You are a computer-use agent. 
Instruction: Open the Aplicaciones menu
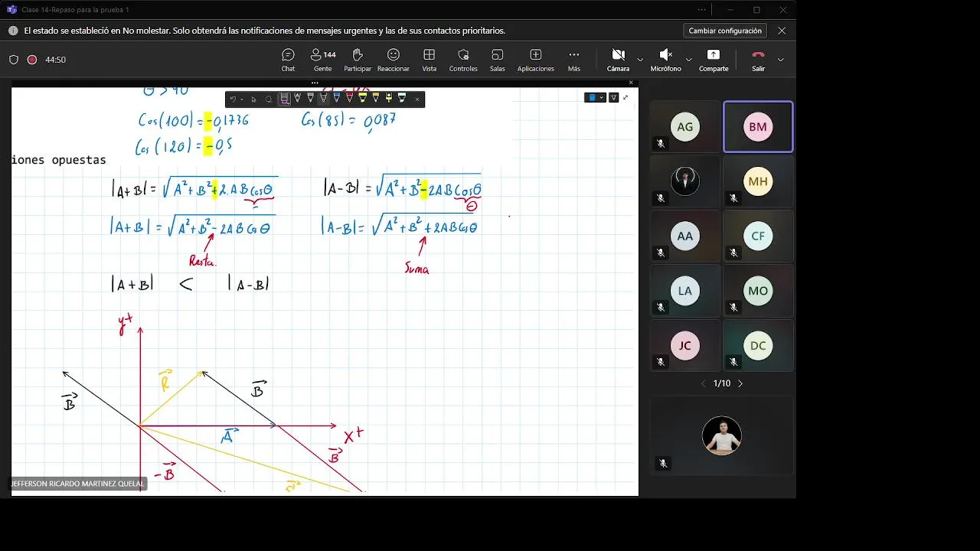point(536,60)
